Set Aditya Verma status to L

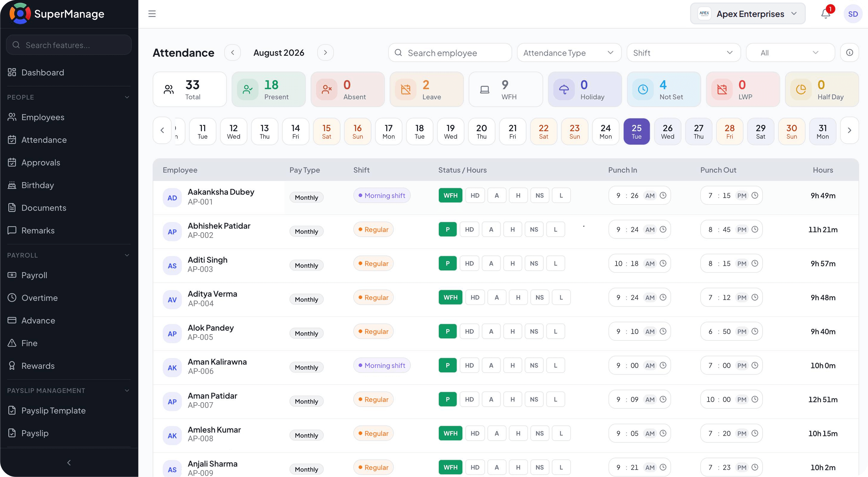coord(561,297)
